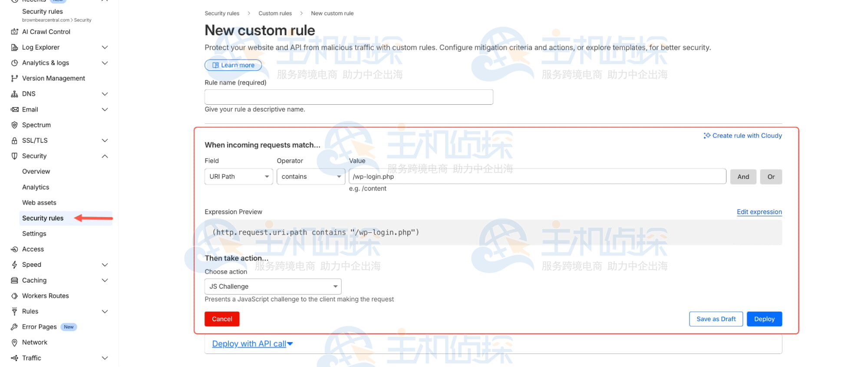The height and width of the screenshot is (367, 868).
Task: Open Security Analytics in sidebar
Action: pyautogui.click(x=36, y=187)
